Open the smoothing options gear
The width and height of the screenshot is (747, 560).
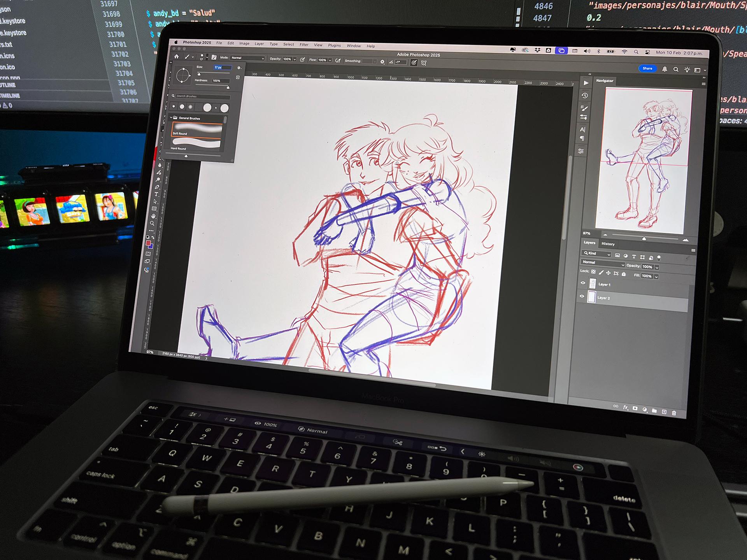pos(382,62)
